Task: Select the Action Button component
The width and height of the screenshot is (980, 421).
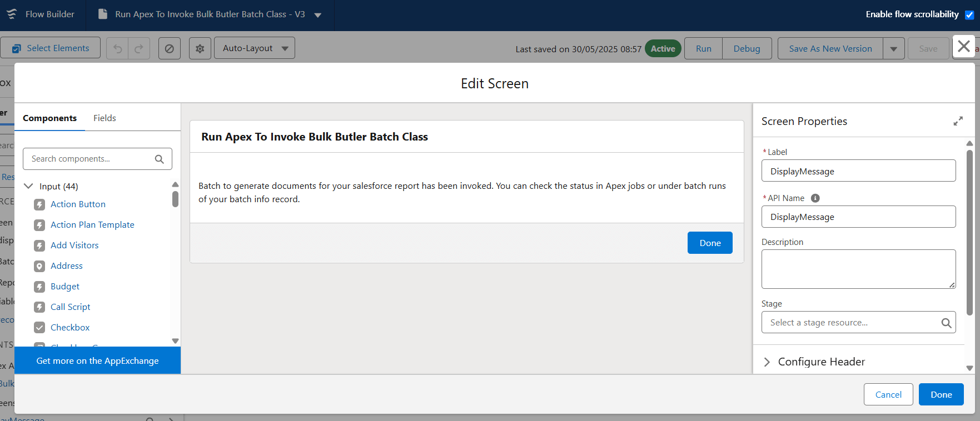Action: 78,204
